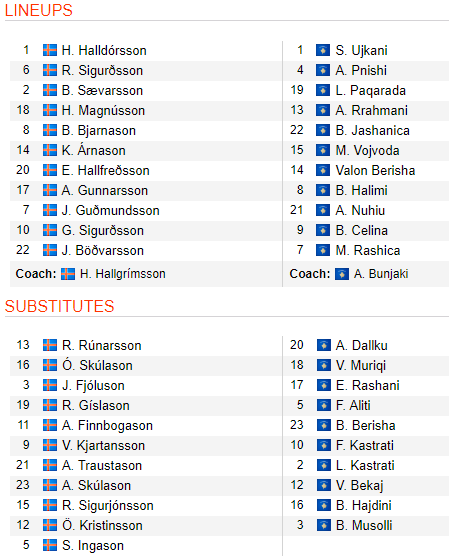Click Iceland flag next to coach H. Hallgrímsson
Image resolution: width=449 pixels, height=556 pixels.
pyautogui.click(x=68, y=274)
